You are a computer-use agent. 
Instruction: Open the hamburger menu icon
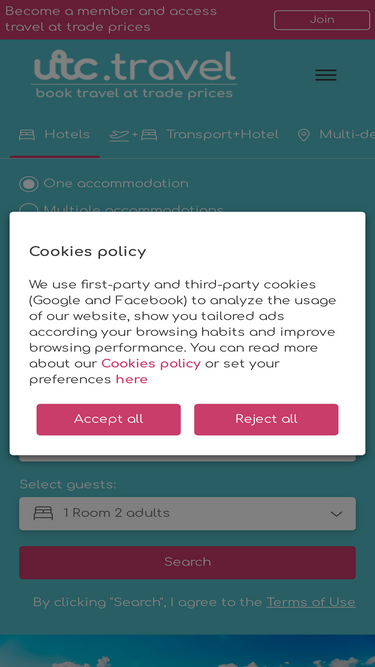pyautogui.click(x=326, y=75)
